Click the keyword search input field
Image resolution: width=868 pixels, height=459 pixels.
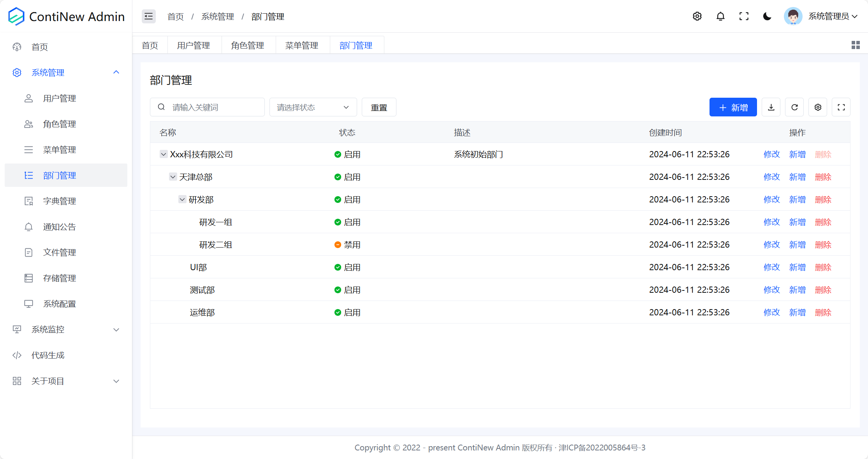pyautogui.click(x=207, y=107)
